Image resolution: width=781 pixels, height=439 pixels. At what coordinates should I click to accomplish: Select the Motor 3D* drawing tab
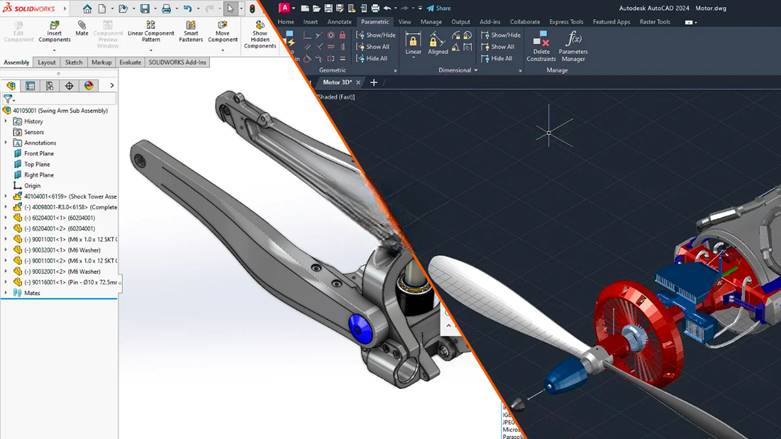click(337, 82)
